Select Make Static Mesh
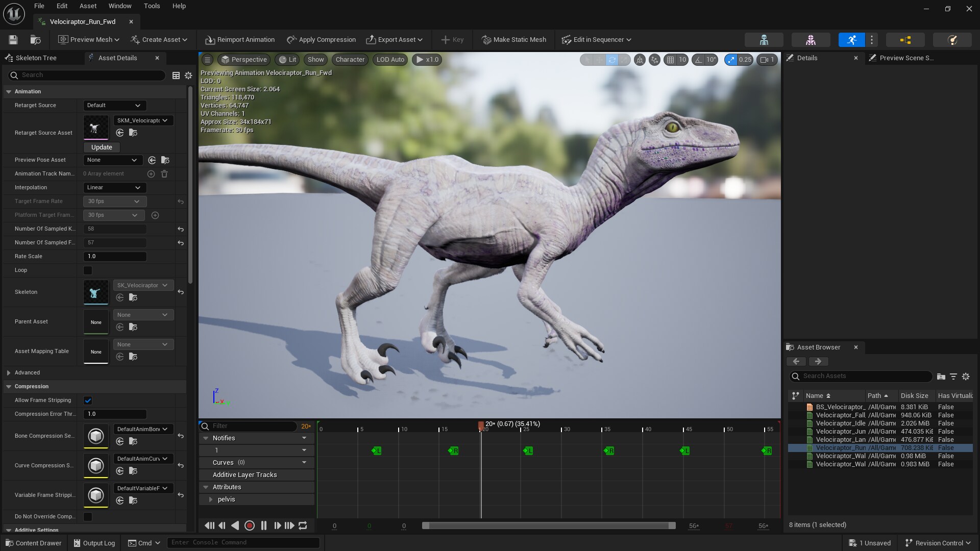 click(x=513, y=39)
